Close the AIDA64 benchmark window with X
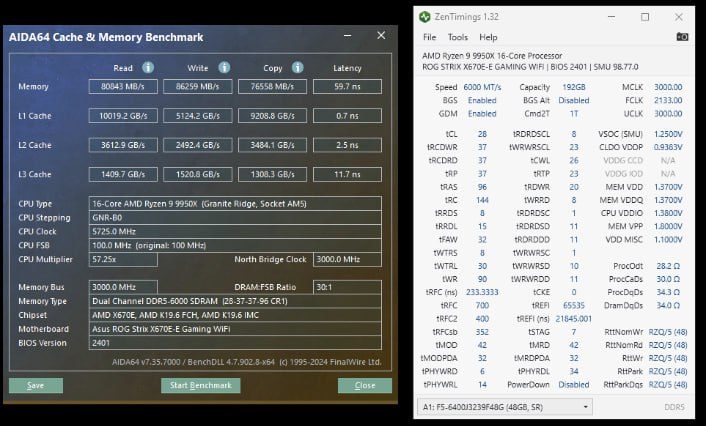 click(x=381, y=36)
